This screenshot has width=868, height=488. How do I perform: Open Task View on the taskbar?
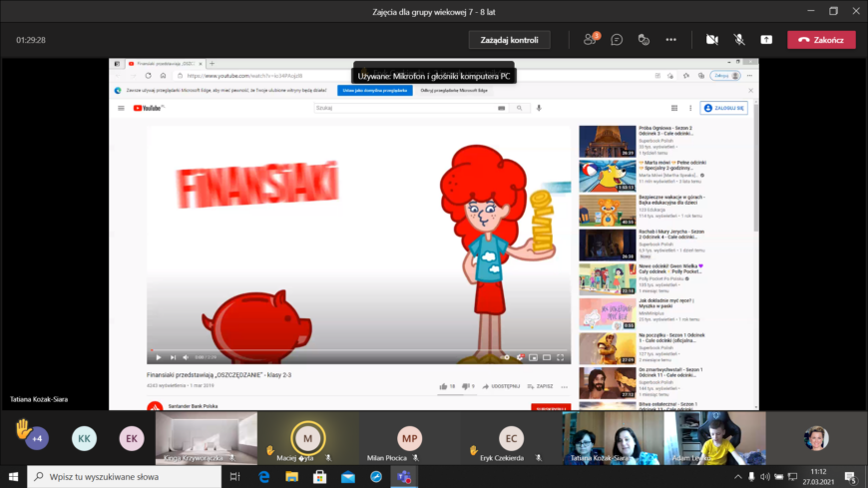tap(234, 476)
